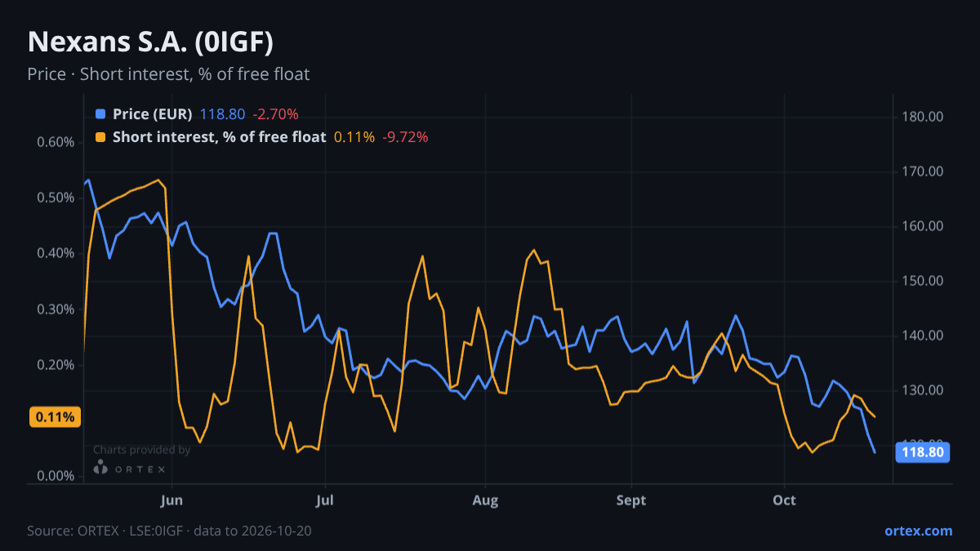The image size is (980, 551).
Task: Click the 0.11% value in the legend
Action: (354, 137)
